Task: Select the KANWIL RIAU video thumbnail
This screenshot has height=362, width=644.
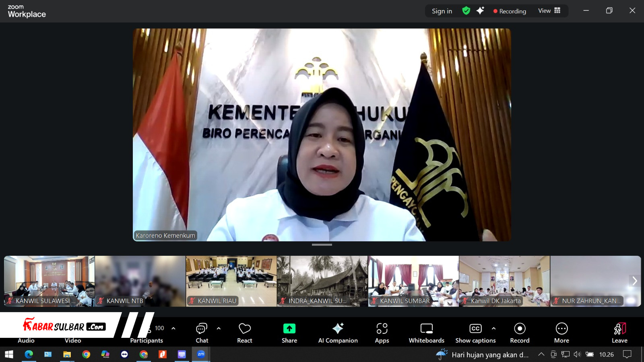Action: [x=231, y=281]
